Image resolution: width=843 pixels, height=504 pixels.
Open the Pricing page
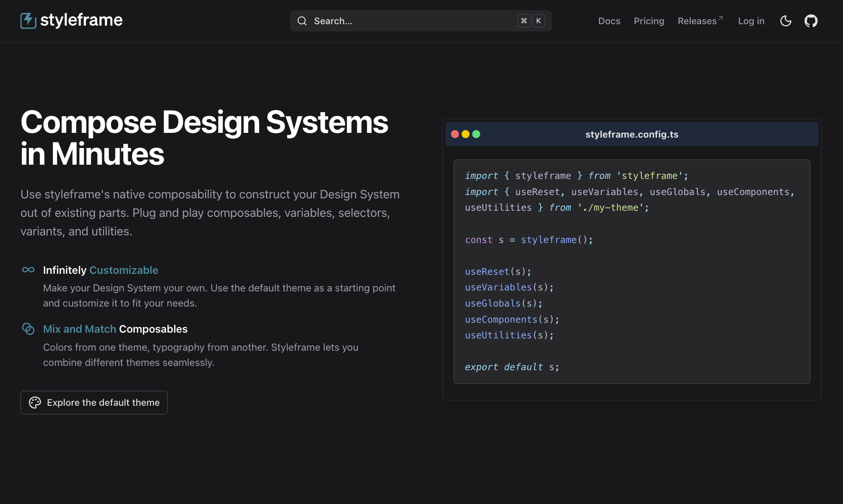[x=649, y=21]
